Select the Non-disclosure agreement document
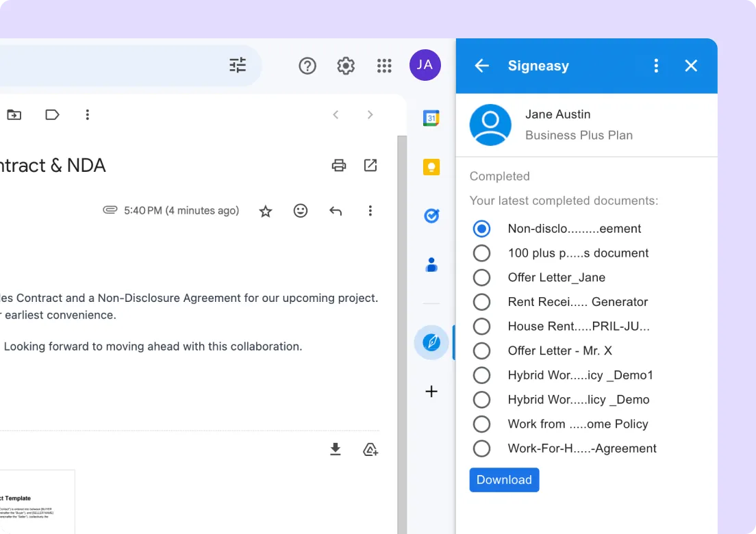The width and height of the screenshot is (756, 534). click(x=481, y=228)
